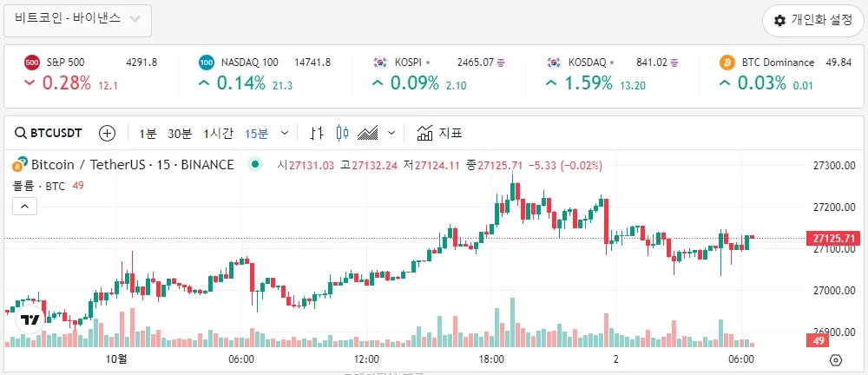Select the 1분 interval

[148, 133]
